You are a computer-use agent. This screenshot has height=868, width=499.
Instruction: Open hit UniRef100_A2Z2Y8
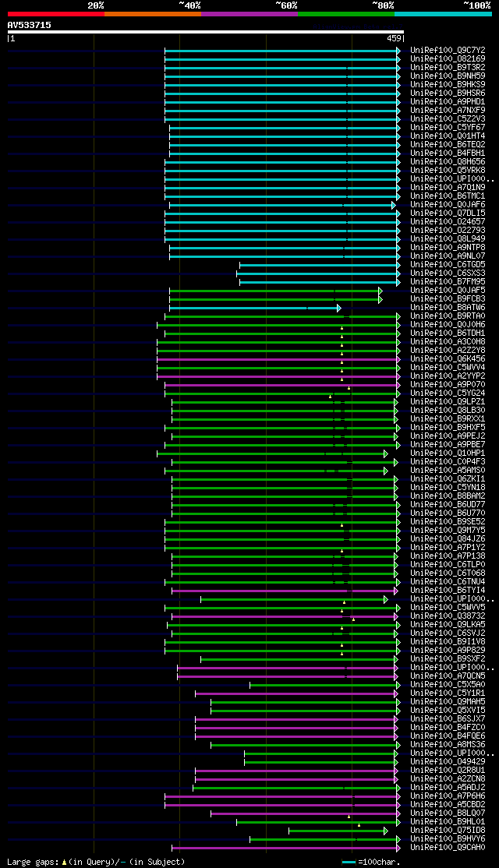click(448, 351)
